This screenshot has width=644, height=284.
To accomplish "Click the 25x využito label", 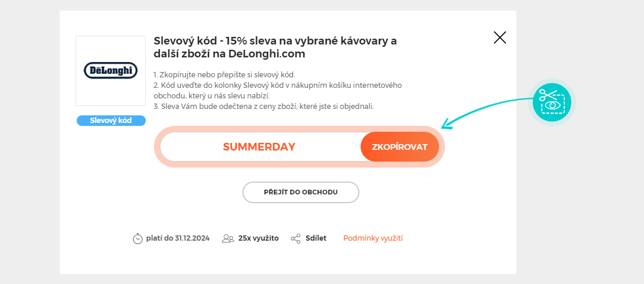I will click(x=258, y=238).
